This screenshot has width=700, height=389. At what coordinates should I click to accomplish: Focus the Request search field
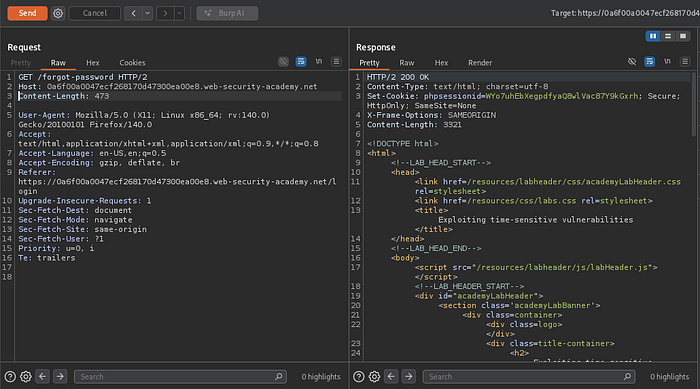coord(180,376)
